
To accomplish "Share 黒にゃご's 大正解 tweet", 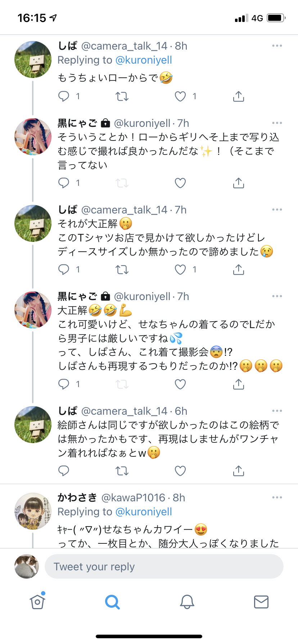I will (x=238, y=384).
